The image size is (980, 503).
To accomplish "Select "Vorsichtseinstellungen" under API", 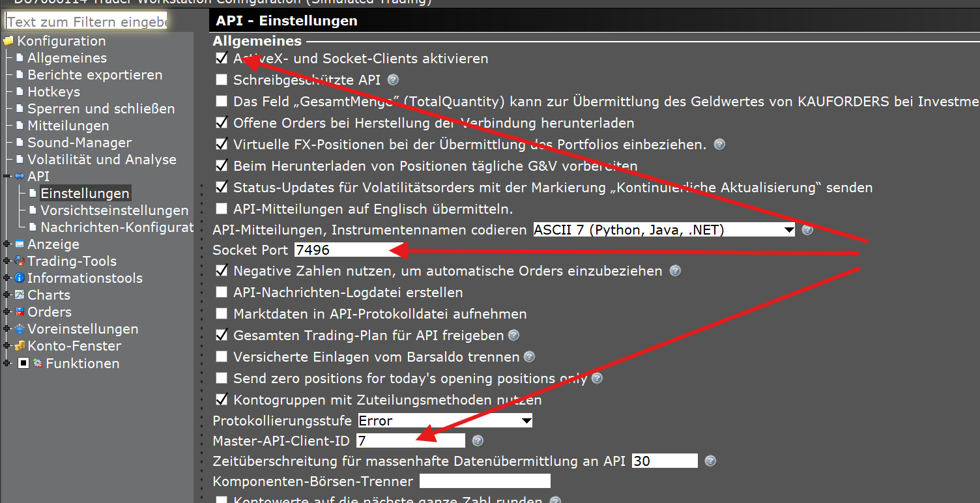I will (115, 210).
